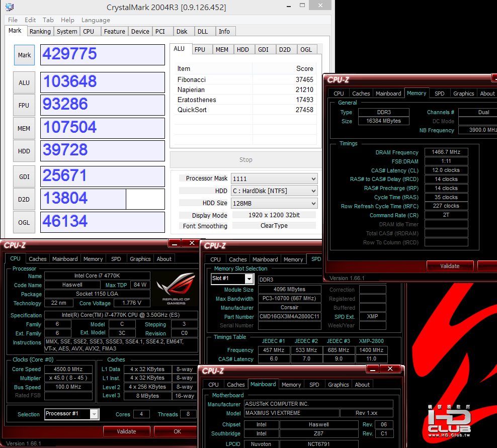Click OK in the CPU-Z CPU window

tap(176, 431)
